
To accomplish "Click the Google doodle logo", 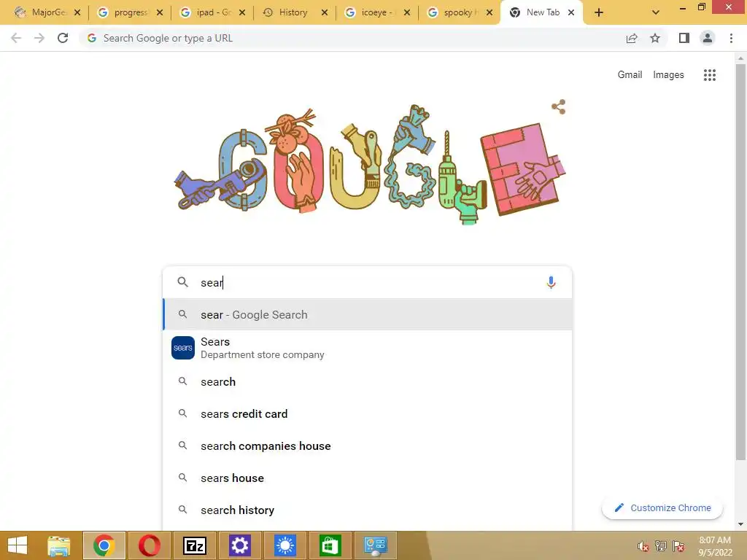I will (x=371, y=164).
